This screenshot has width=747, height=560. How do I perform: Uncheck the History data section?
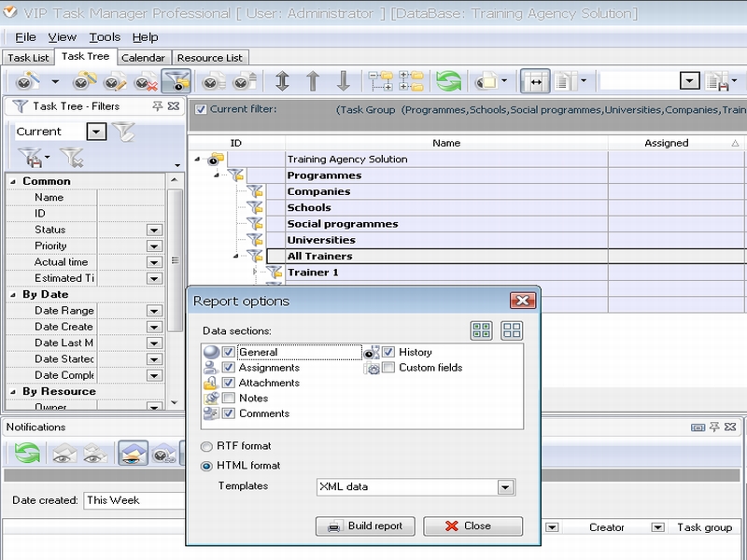(x=388, y=352)
